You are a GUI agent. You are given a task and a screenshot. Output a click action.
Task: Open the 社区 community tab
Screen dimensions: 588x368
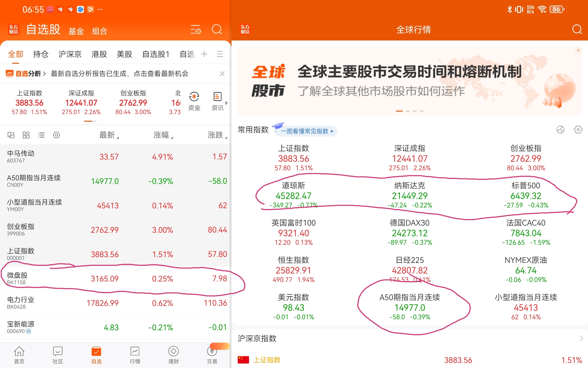click(58, 355)
